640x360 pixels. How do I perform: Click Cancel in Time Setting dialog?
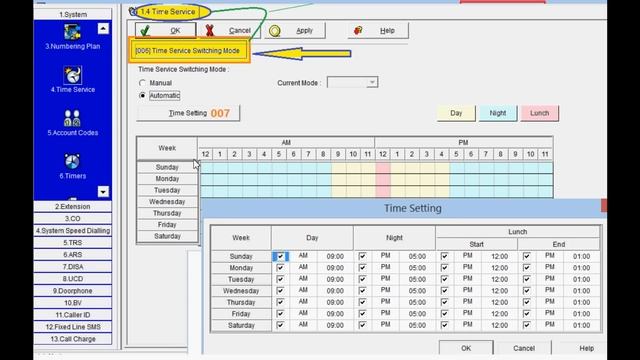(524, 348)
